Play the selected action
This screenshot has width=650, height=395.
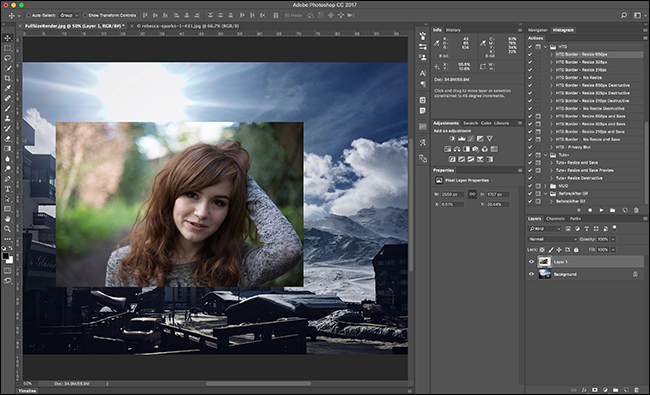[x=601, y=210]
